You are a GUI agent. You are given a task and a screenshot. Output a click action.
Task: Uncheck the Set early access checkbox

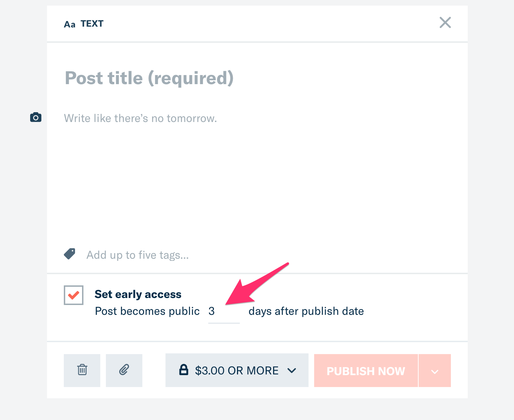pyautogui.click(x=74, y=295)
